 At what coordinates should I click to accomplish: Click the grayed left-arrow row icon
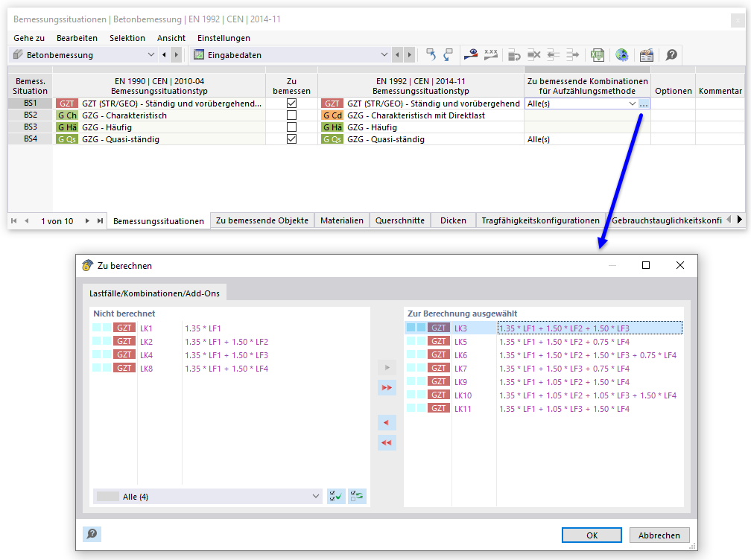point(553,55)
